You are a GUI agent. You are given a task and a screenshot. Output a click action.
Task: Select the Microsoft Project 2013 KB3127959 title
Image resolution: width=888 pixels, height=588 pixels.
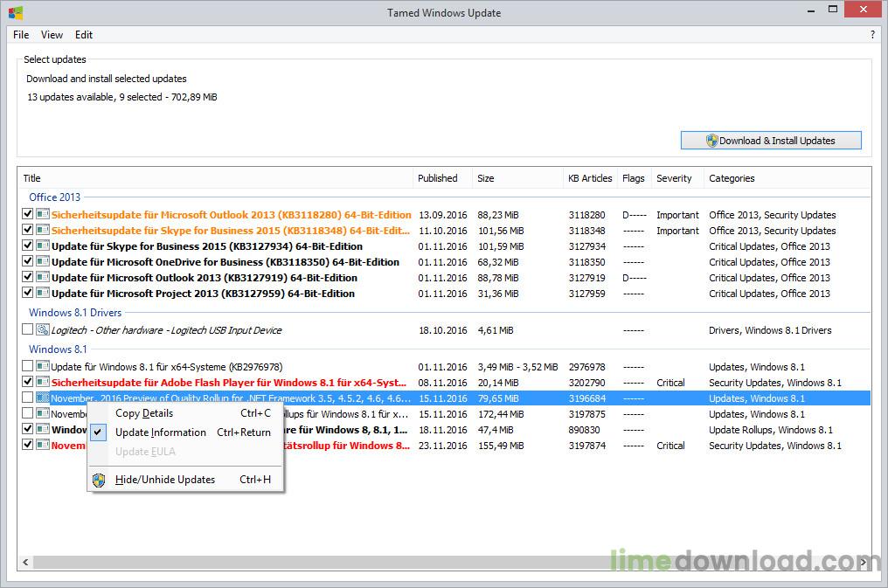point(203,294)
